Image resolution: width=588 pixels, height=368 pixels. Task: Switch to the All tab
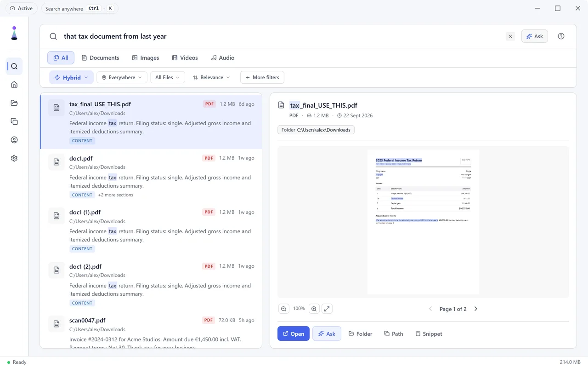coord(61,57)
